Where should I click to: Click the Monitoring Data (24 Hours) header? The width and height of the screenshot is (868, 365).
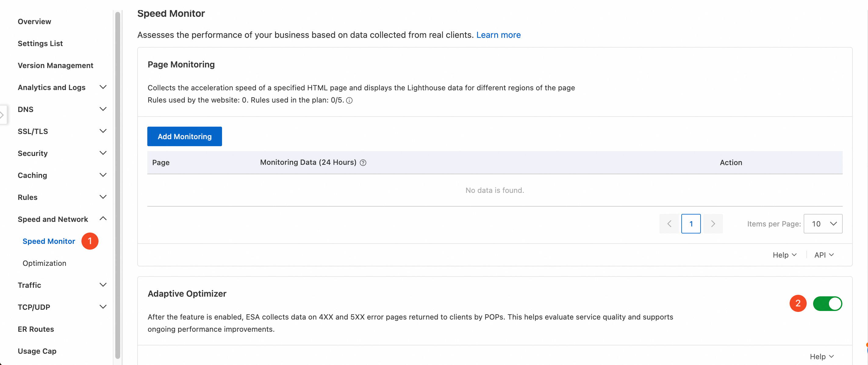click(308, 162)
